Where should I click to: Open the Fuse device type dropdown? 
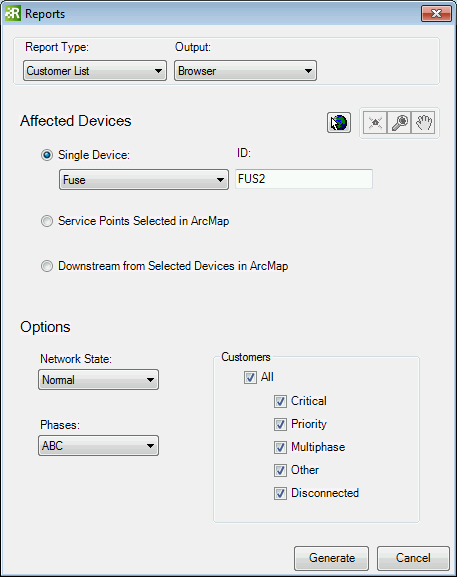tap(144, 180)
